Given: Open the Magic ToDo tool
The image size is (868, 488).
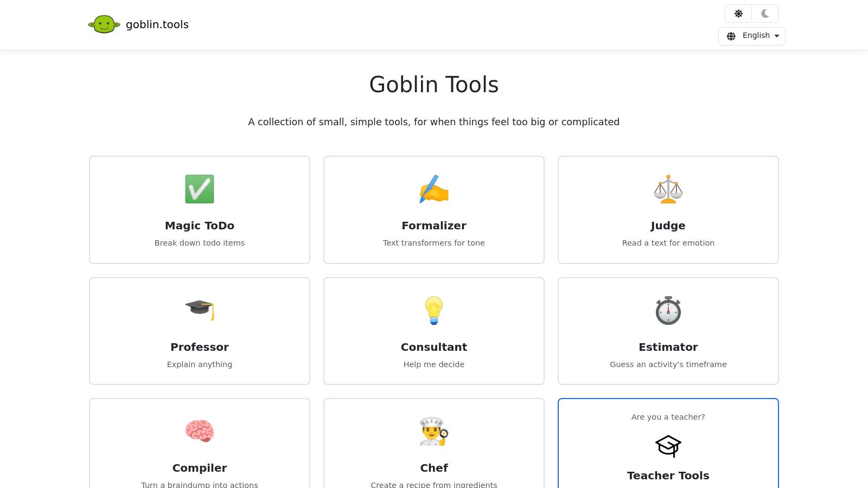Looking at the screenshot, I should pyautogui.click(x=200, y=210).
